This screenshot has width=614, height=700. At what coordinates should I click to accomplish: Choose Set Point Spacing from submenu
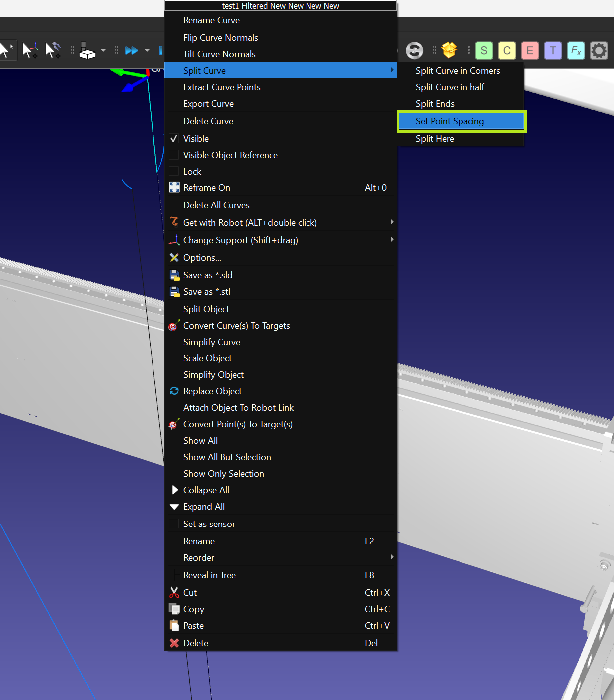click(x=450, y=121)
